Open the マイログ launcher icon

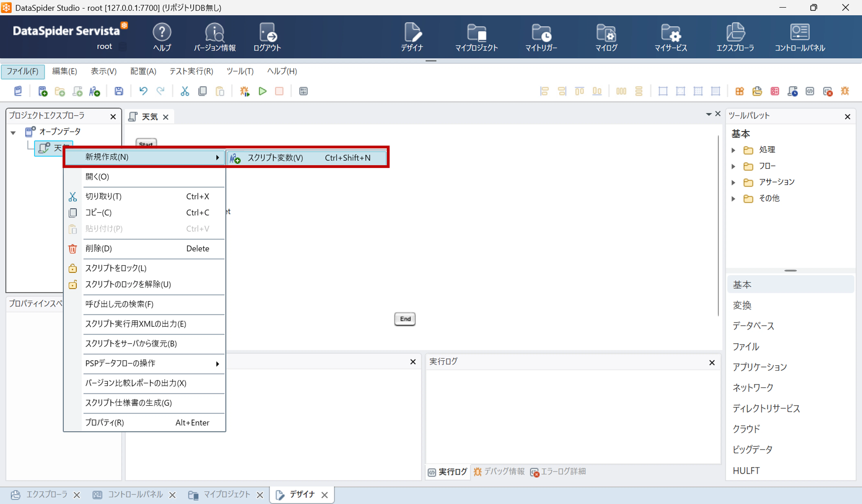606,37
